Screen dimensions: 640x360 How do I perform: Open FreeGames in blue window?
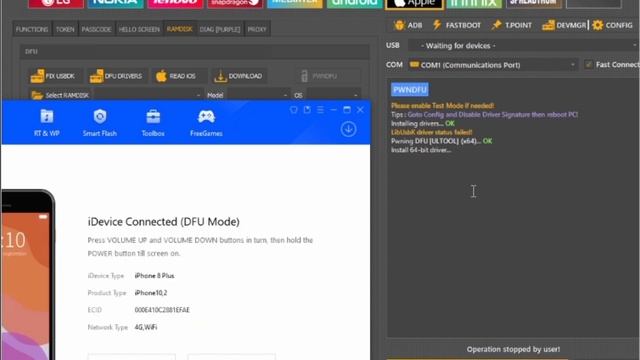[206, 123]
